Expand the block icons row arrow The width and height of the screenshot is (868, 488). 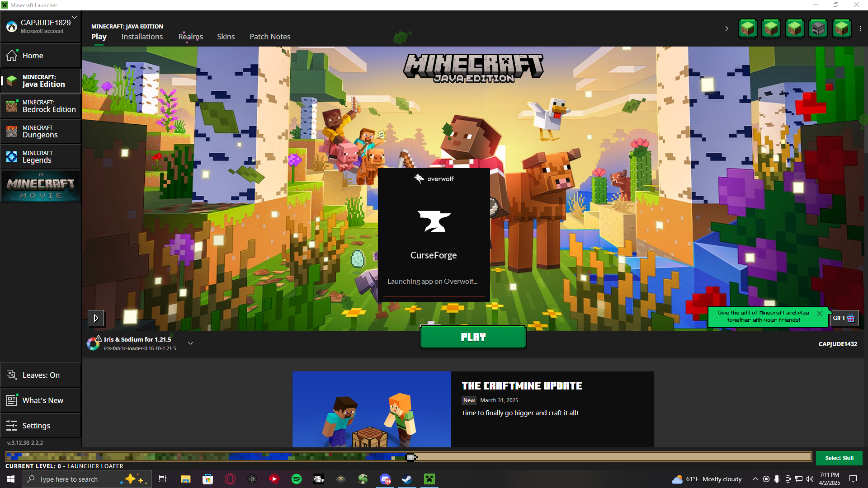tap(726, 28)
